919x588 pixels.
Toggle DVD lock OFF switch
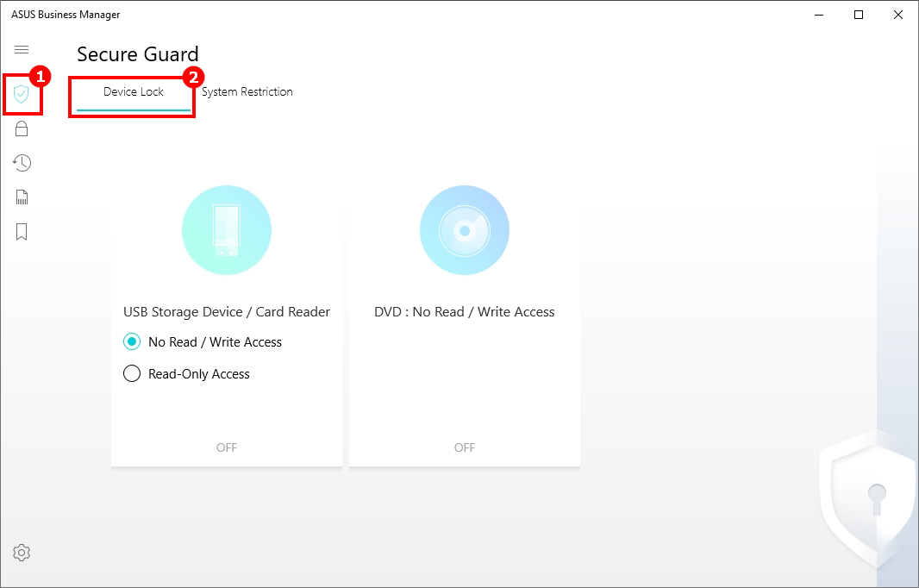point(465,447)
